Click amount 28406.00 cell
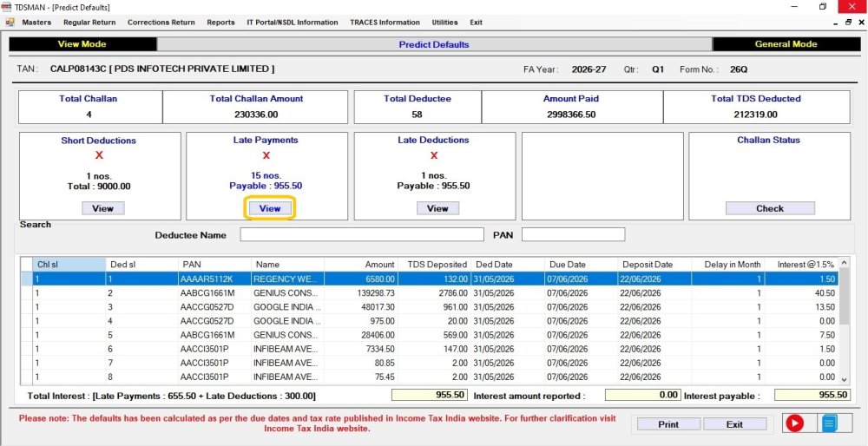Image resolution: width=868 pixels, height=446 pixels. click(360, 335)
